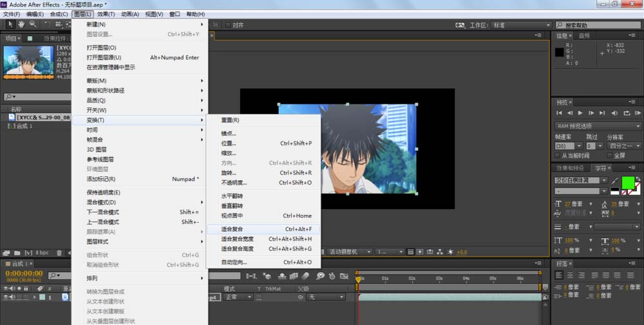Select the video thumbnail in Project panel
The width and height of the screenshot is (644, 325).
(28, 62)
